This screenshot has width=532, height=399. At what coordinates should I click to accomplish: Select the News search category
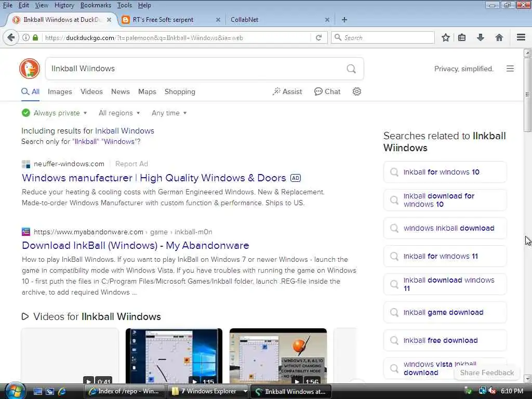(121, 91)
